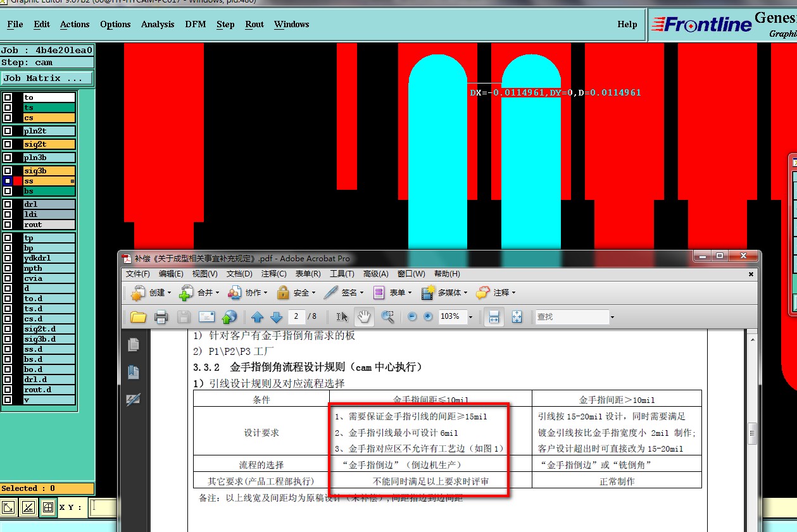Click the Genesis grid snap mode icon
This screenshot has width=797, height=532.
point(48,507)
